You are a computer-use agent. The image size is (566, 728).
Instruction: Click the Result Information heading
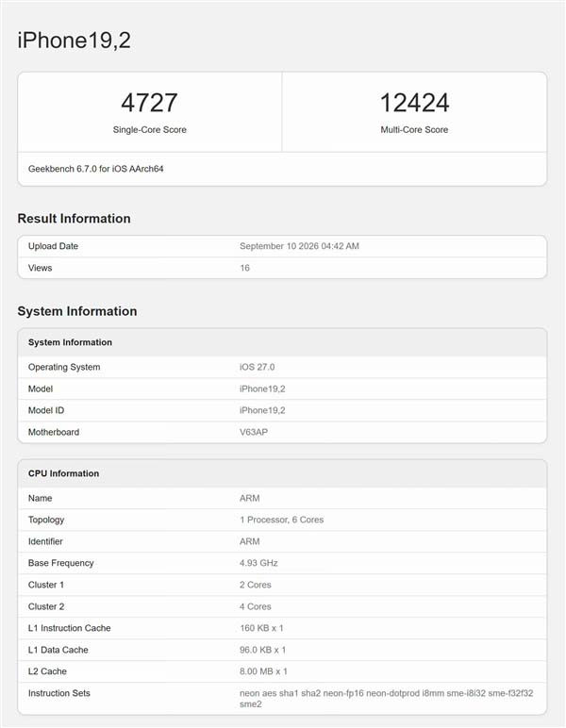[74, 219]
